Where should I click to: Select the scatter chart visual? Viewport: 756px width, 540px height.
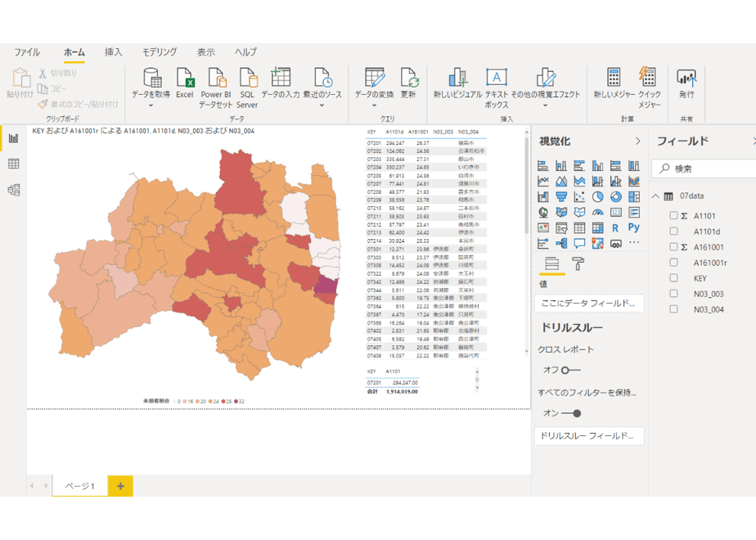tap(579, 196)
